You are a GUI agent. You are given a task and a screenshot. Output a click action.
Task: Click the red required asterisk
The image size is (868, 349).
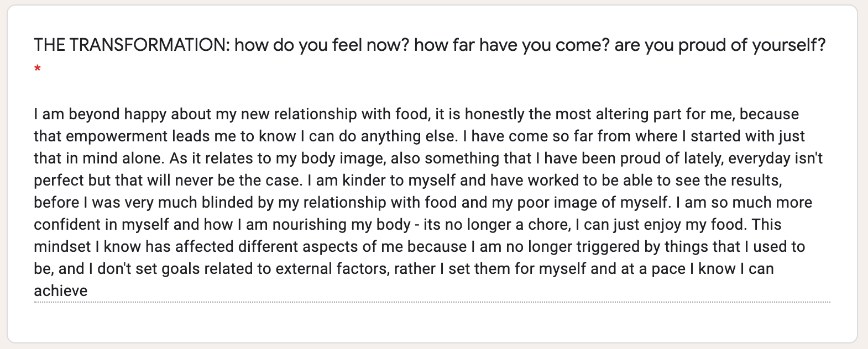(x=38, y=70)
